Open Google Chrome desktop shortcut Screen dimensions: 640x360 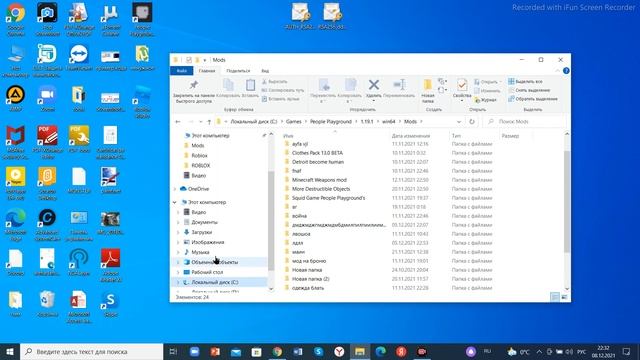[16, 19]
